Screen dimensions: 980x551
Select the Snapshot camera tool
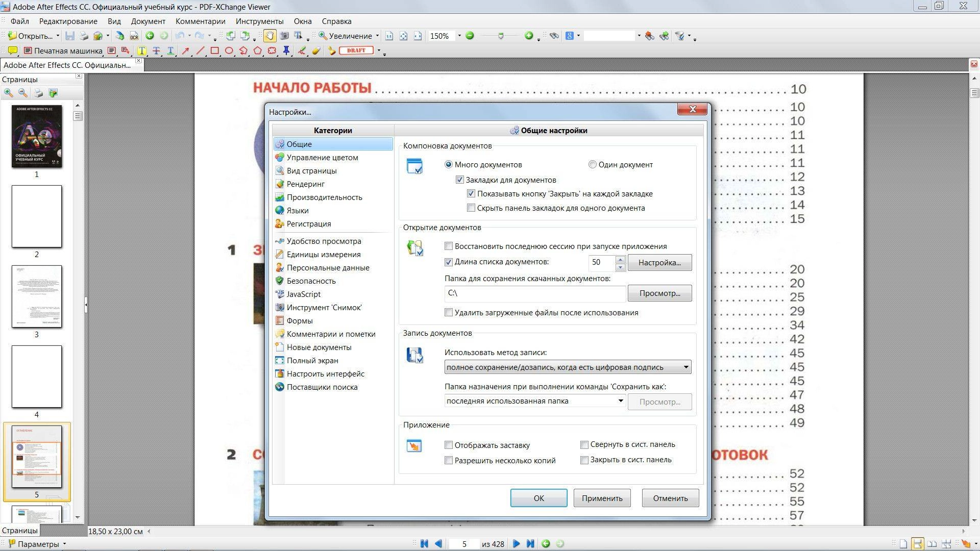click(284, 36)
